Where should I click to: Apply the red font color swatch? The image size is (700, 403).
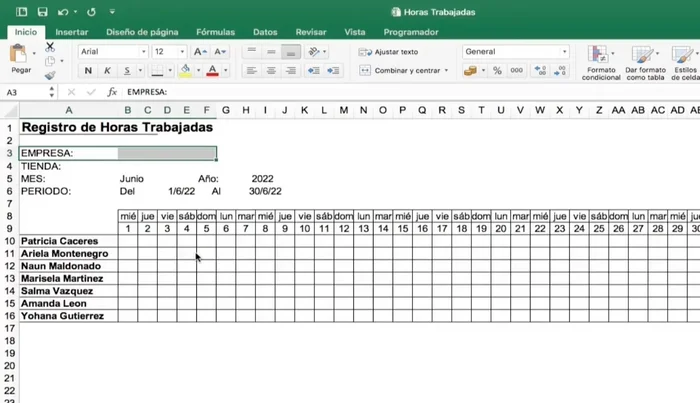coord(212,71)
